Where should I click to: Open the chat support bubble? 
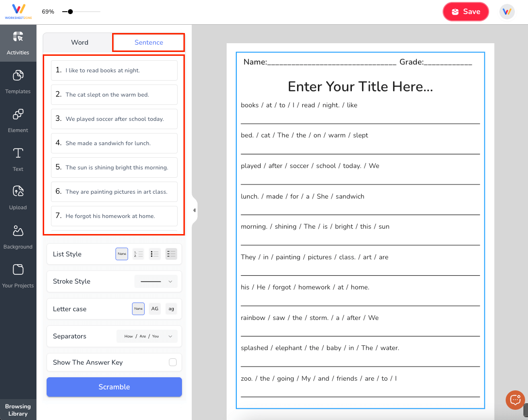tap(515, 400)
